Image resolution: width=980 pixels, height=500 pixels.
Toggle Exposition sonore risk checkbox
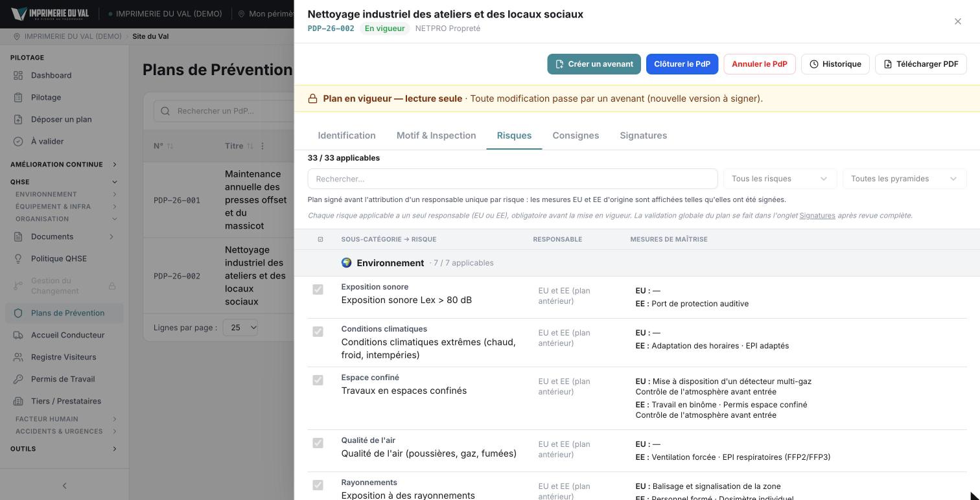(318, 290)
